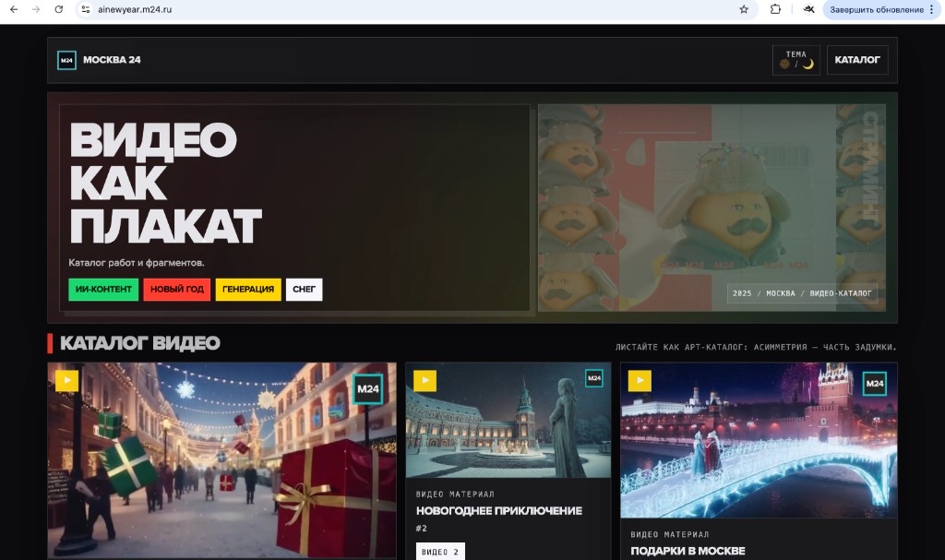Image resolution: width=945 pixels, height=560 pixels.
Task: Click the hero preview image with mustached characters
Action: pyautogui.click(x=712, y=208)
